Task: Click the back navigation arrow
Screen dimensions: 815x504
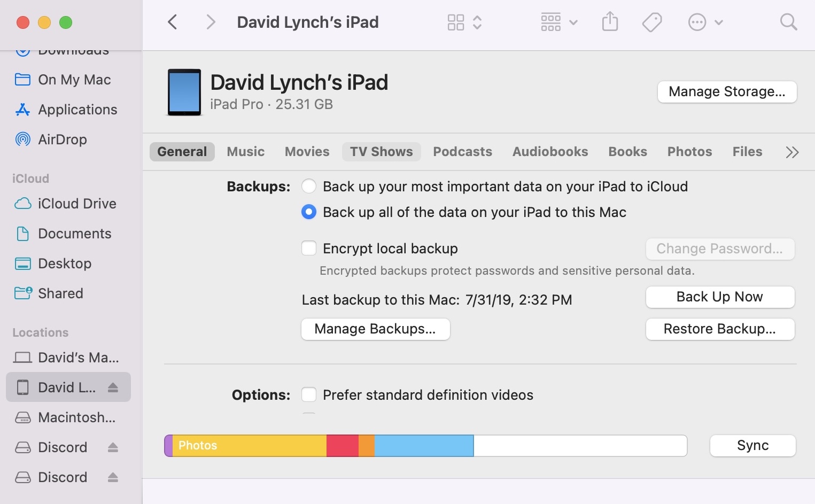Action: [172, 22]
